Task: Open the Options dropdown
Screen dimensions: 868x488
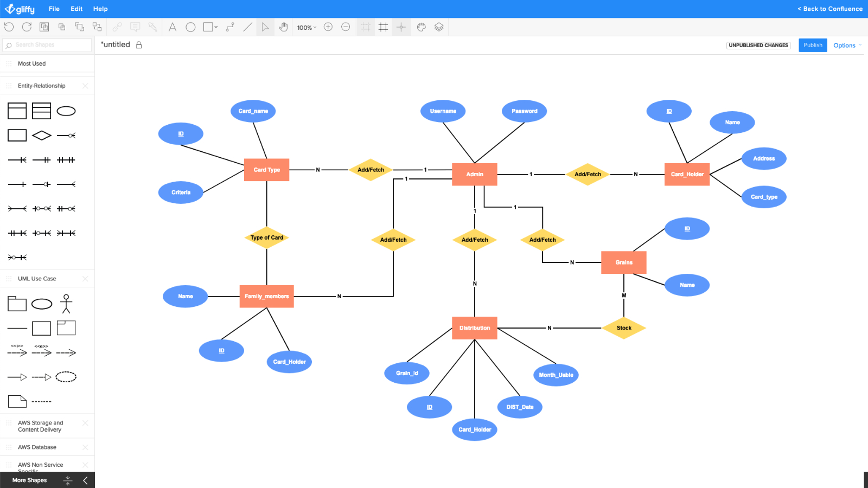Action: point(847,46)
